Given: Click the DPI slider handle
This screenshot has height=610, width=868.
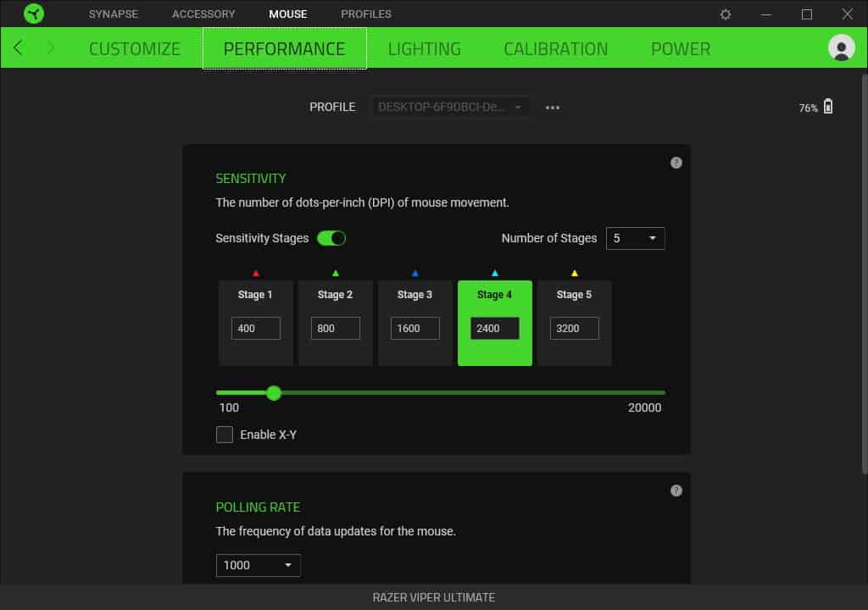Looking at the screenshot, I should [x=273, y=393].
